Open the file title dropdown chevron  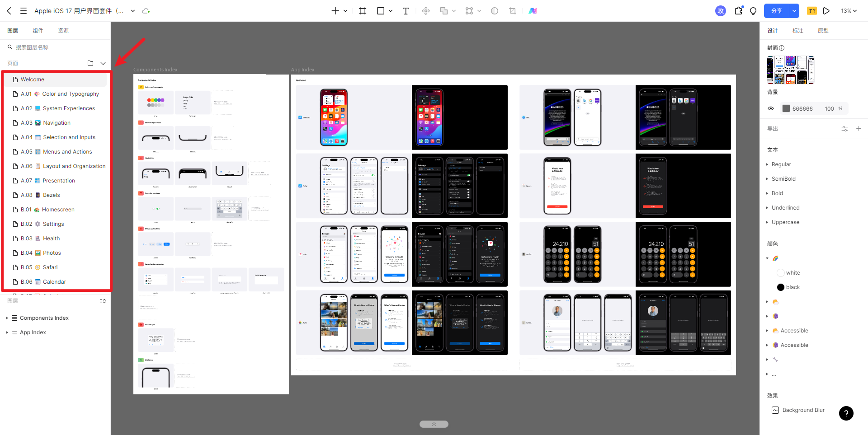point(133,11)
